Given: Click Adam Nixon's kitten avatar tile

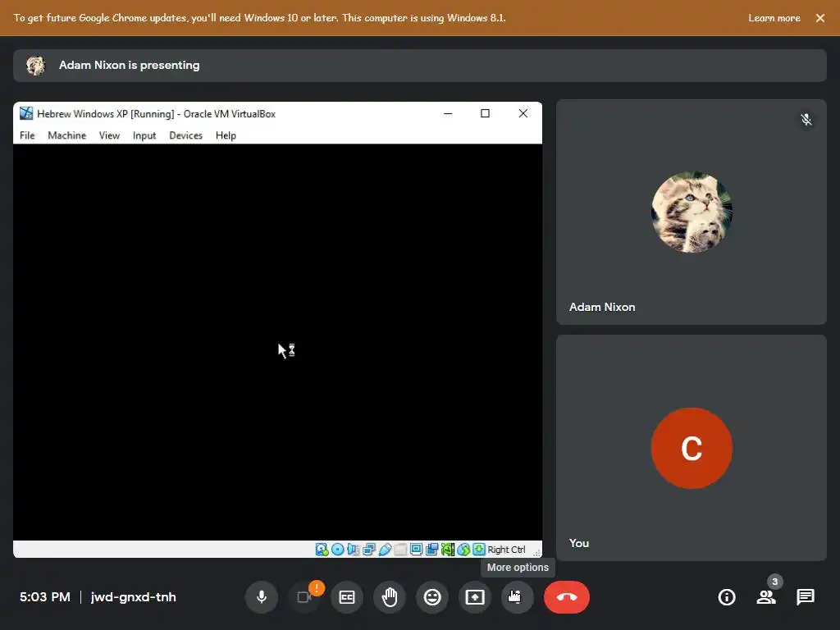Looking at the screenshot, I should (692, 212).
